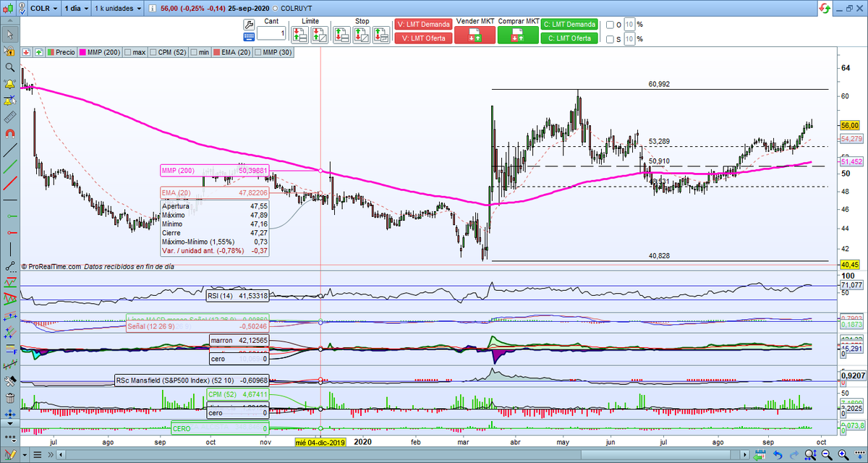The width and height of the screenshot is (868, 463).
Task: Click the wrench order settings icon
Action: 248,24
